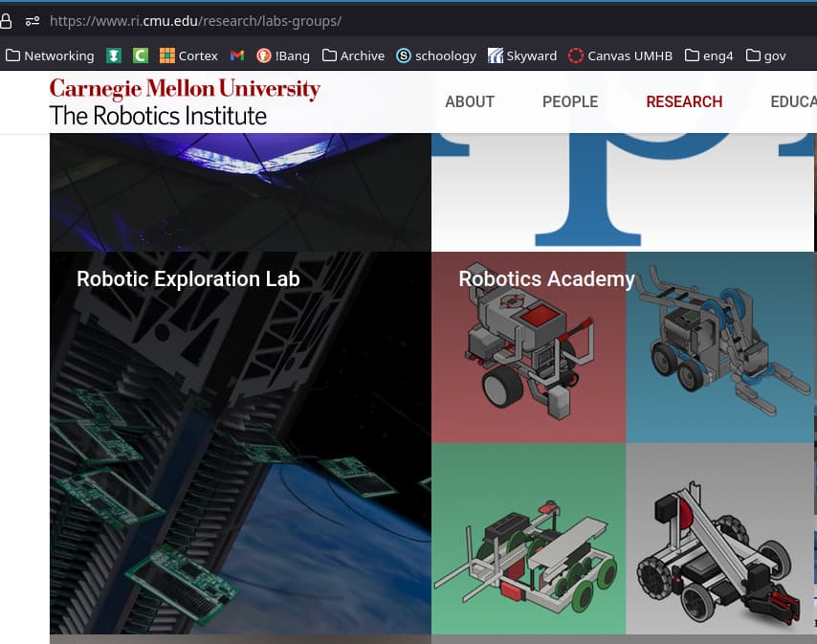The image size is (817, 644).
Task: Open the schoology bookmark
Action: point(436,56)
